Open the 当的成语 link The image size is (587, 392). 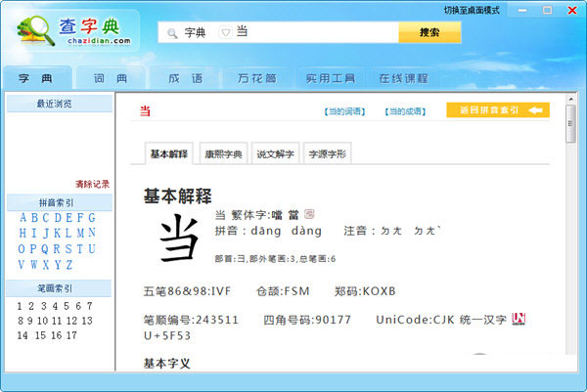405,111
